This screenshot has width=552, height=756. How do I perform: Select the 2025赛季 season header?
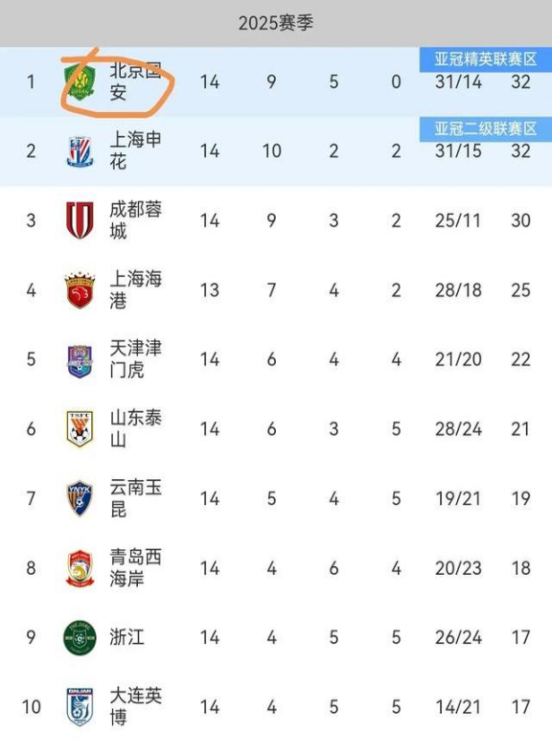(x=276, y=23)
